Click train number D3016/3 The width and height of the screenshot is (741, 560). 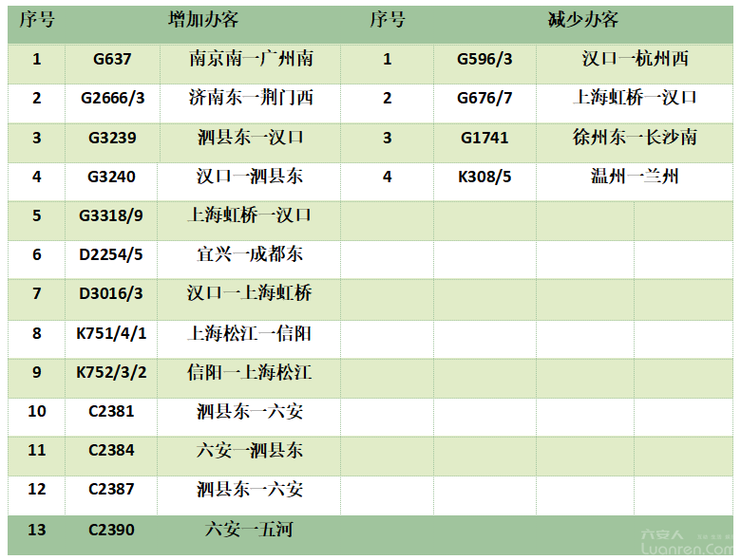(110, 293)
